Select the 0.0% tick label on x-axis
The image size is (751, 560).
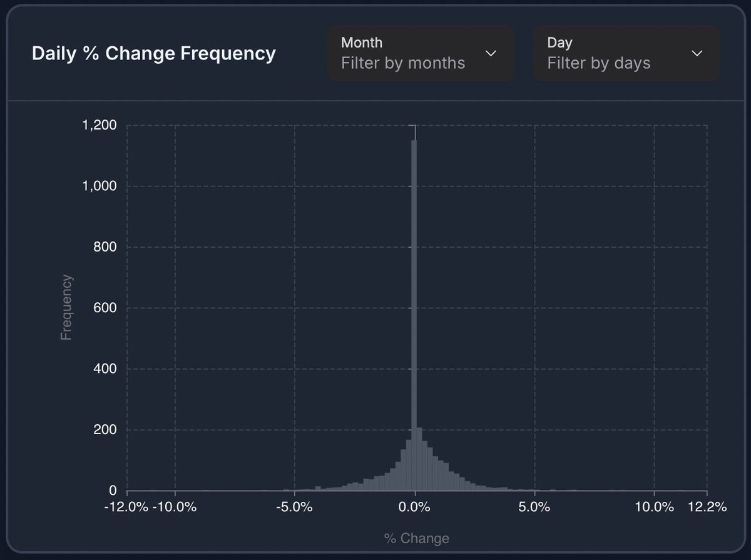415,508
